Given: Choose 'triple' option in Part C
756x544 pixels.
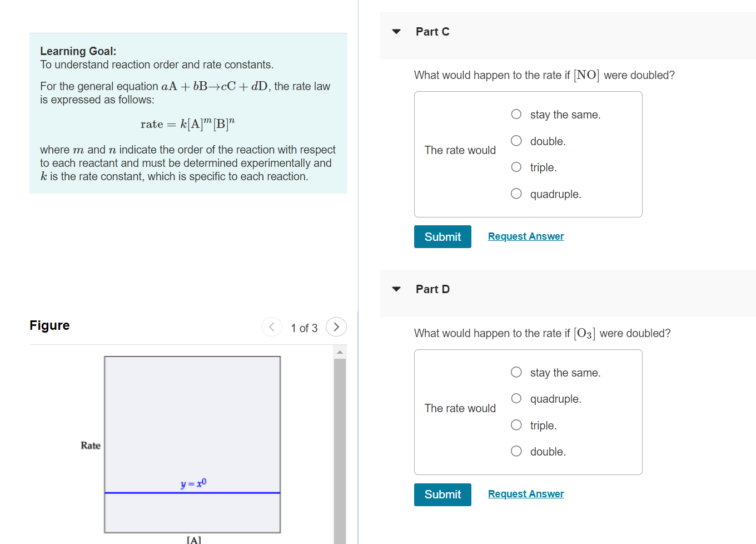Looking at the screenshot, I should [516, 167].
